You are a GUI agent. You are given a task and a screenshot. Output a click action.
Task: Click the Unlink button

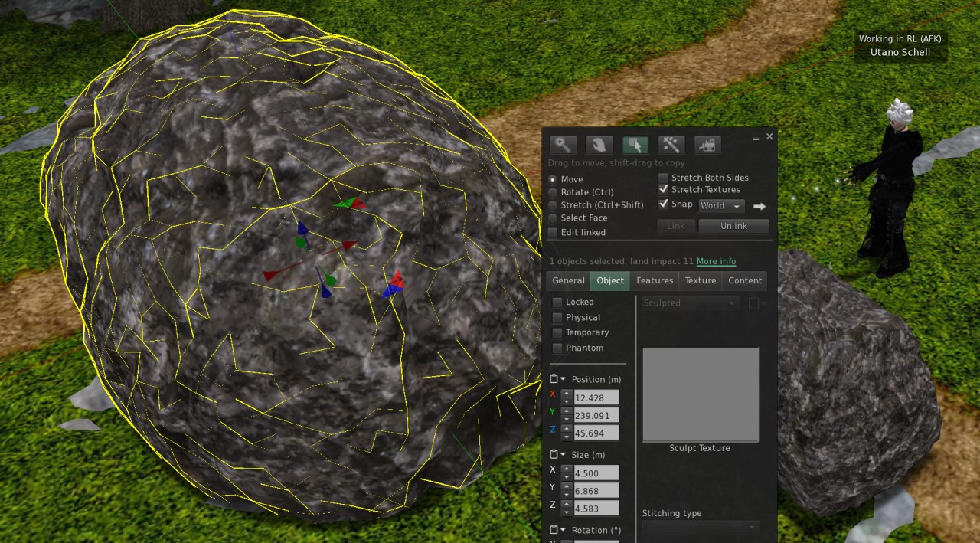733,226
